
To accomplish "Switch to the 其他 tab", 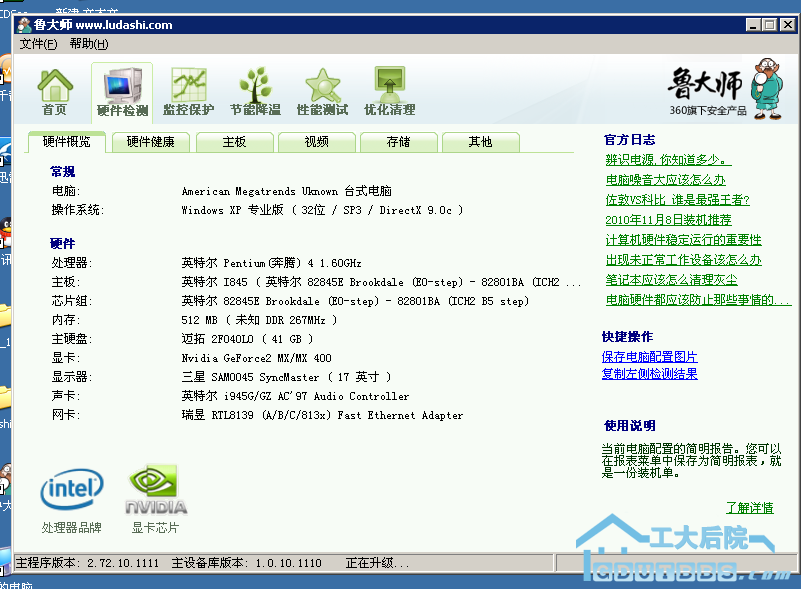I will click(x=481, y=142).
